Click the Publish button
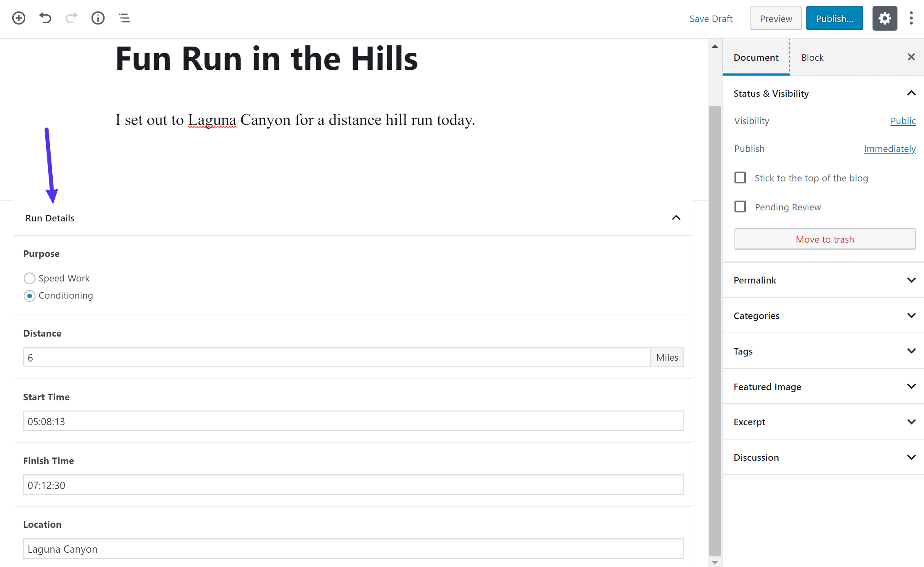This screenshot has height=567, width=924. click(x=834, y=18)
